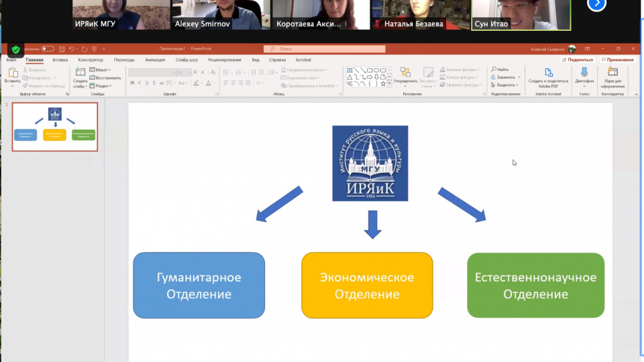
Task: Switch to the Анимация tab
Action: tap(155, 60)
